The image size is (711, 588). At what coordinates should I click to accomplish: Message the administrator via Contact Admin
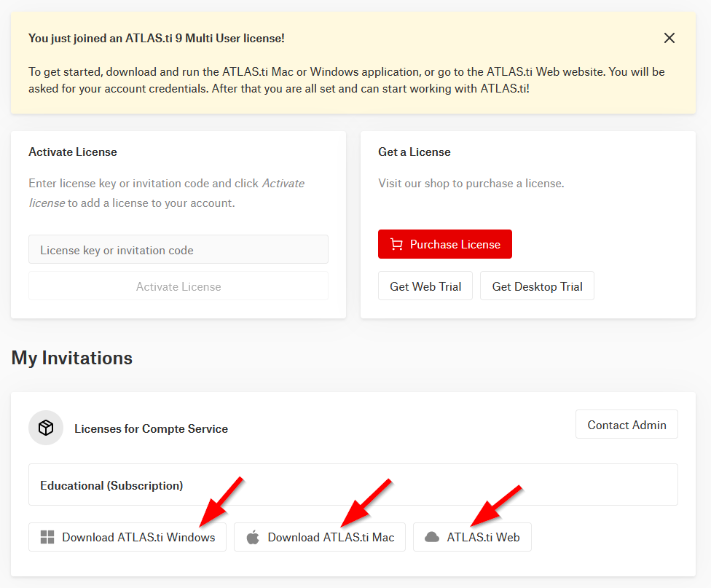coord(626,425)
